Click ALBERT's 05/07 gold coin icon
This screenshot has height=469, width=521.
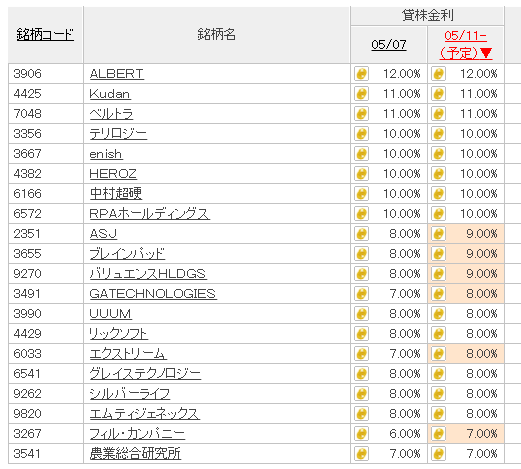point(361,74)
